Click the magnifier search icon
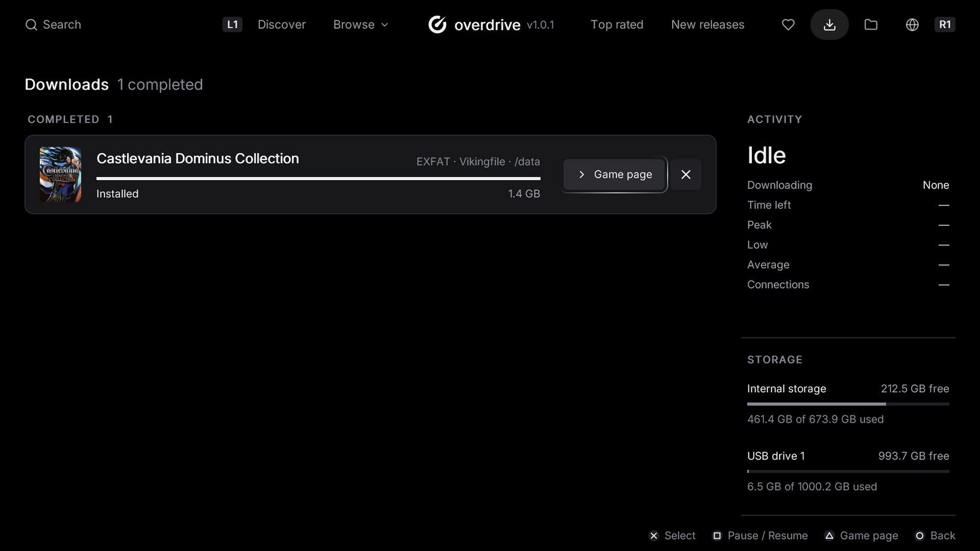 31,24
